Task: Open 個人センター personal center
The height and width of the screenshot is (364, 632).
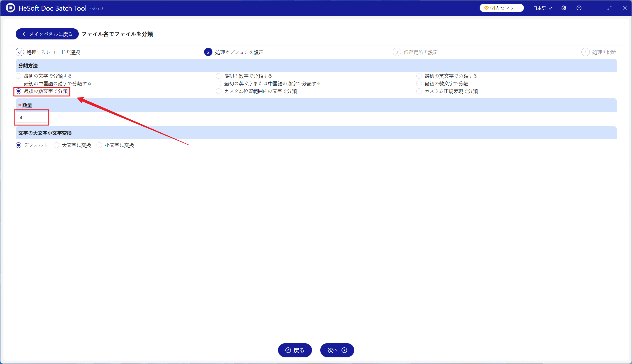Action: click(502, 8)
